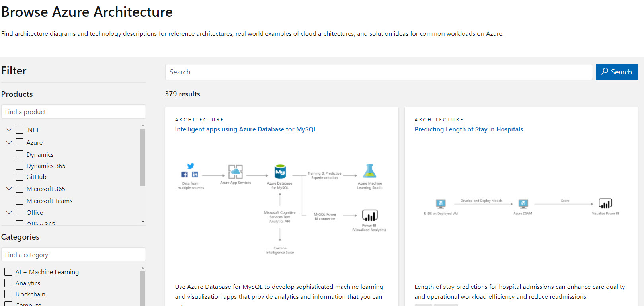Click the hospital stay architecture diagram
This screenshot has height=306, width=644.
coord(521,207)
